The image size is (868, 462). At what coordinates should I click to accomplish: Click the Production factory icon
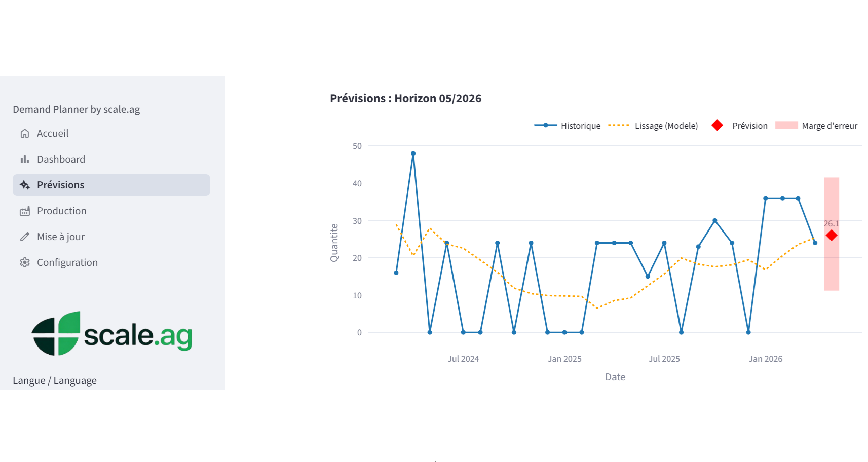pyautogui.click(x=25, y=211)
